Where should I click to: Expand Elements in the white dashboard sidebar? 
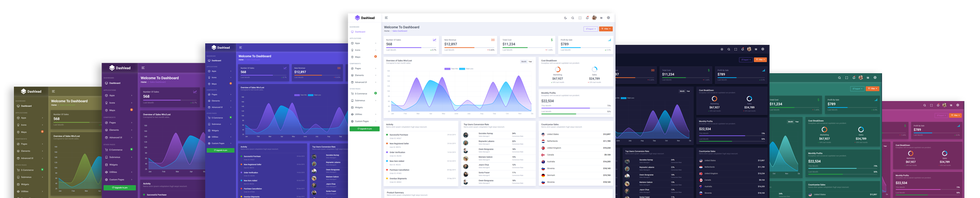pyautogui.click(x=364, y=75)
